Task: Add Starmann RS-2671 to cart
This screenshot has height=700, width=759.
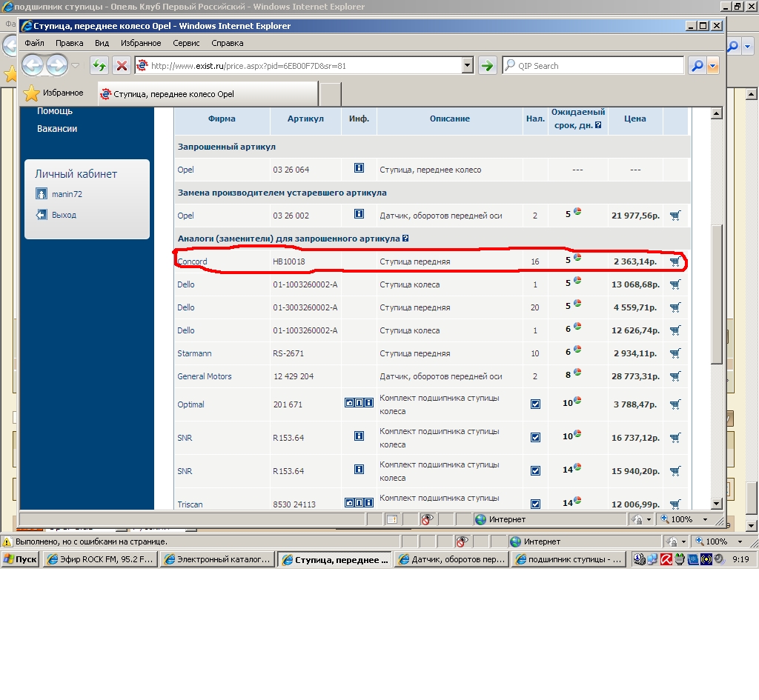Action: (675, 353)
